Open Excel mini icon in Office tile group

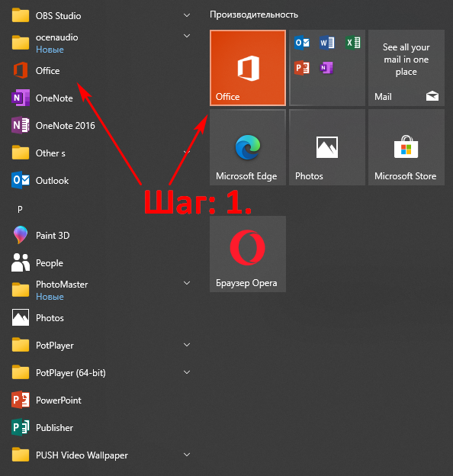(x=353, y=43)
